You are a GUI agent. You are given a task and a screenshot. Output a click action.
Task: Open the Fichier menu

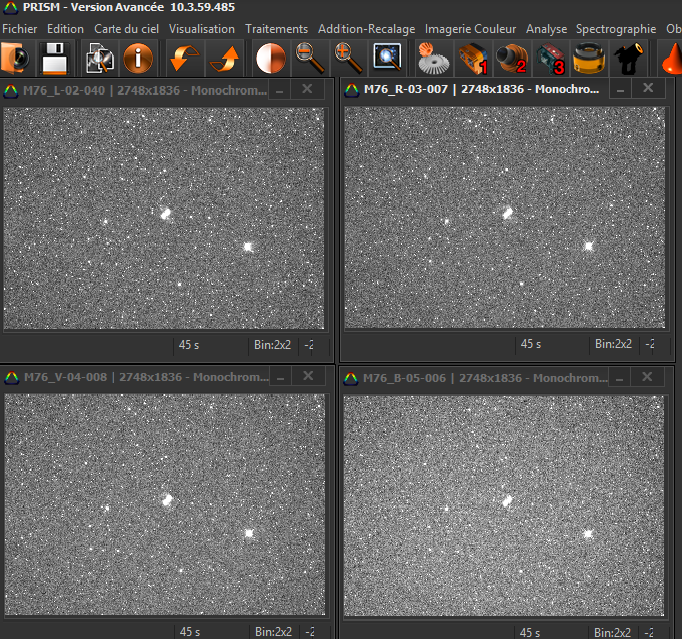[x=20, y=29]
